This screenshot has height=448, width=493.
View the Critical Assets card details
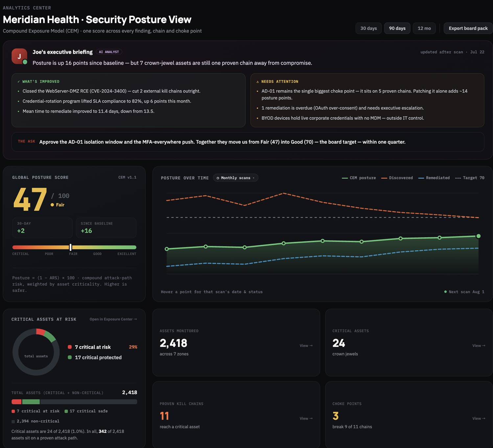coord(479,346)
